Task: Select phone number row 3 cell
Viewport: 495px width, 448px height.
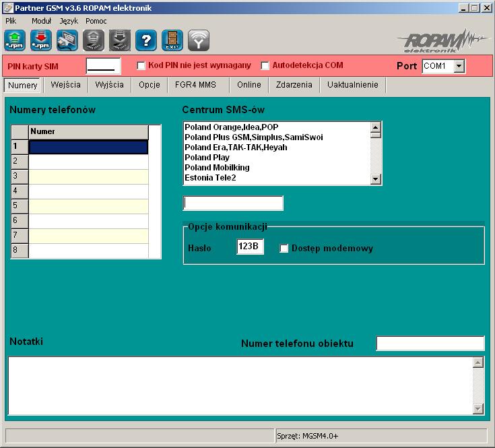Action: coord(89,177)
